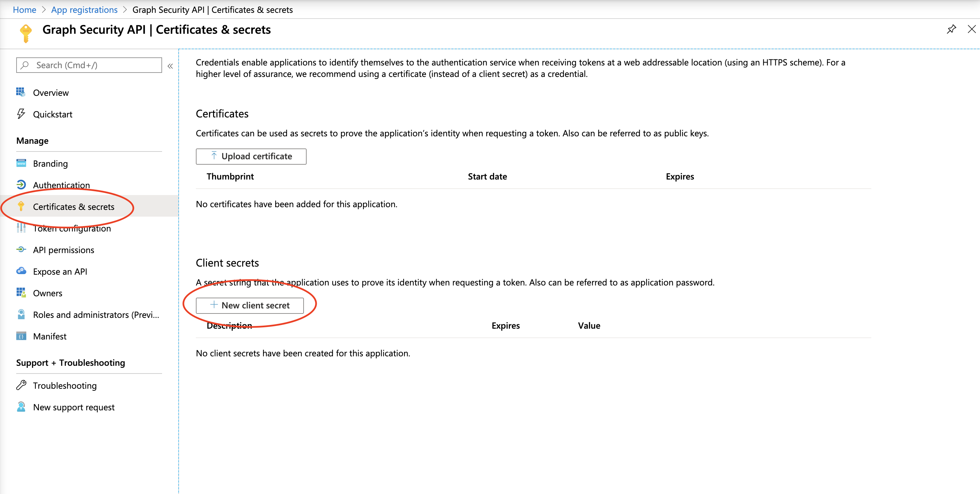Click the plus icon in New client secret
Screen dimensions: 980x494
tap(214, 305)
